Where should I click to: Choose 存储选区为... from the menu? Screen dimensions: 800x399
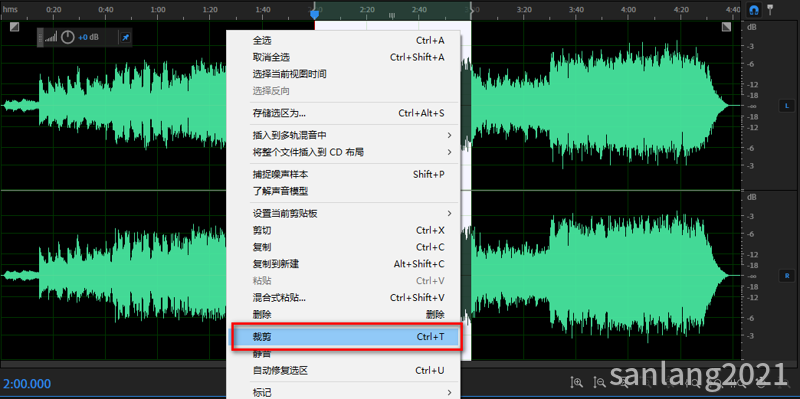(x=343, y=113)
